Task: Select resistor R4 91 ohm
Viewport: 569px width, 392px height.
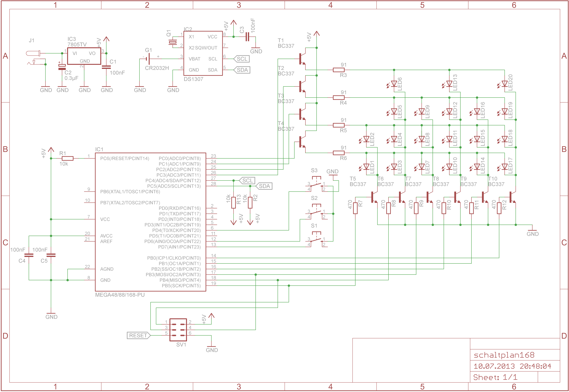Action: (339, 98)
